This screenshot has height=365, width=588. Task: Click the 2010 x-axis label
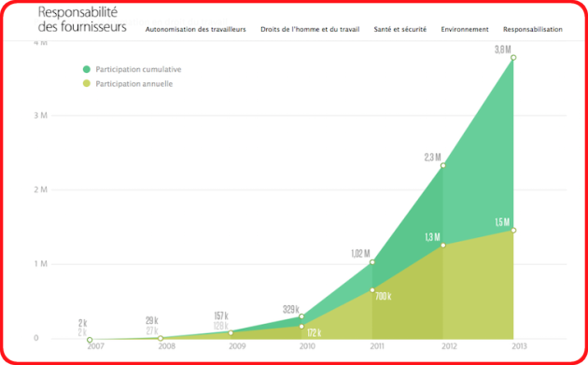[307, 346]
